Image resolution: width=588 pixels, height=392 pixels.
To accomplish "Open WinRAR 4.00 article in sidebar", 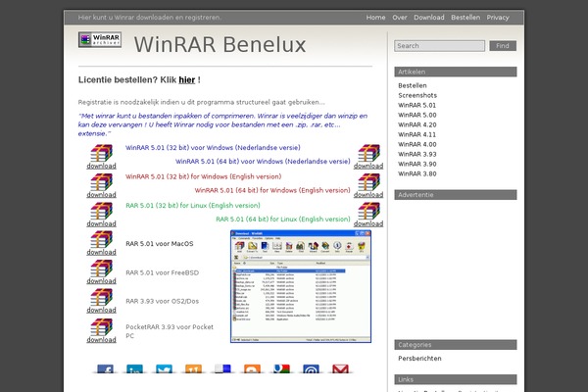I will pos(417,144).
